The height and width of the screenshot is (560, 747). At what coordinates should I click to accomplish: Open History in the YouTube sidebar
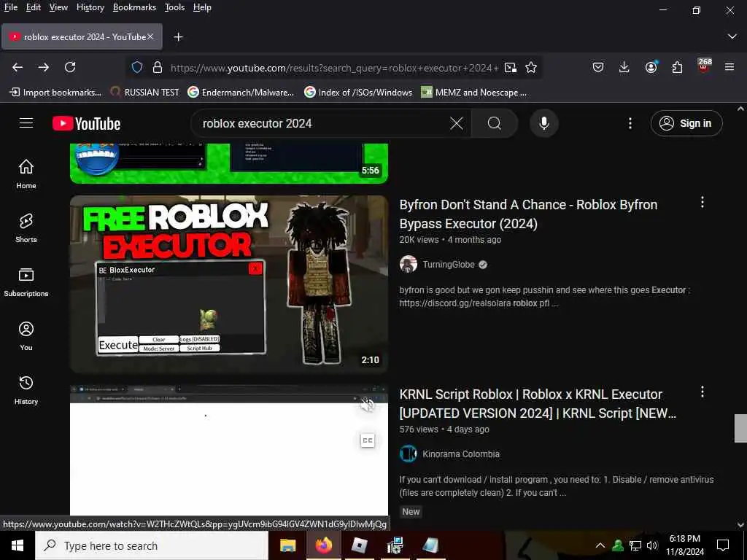[26, 390]
